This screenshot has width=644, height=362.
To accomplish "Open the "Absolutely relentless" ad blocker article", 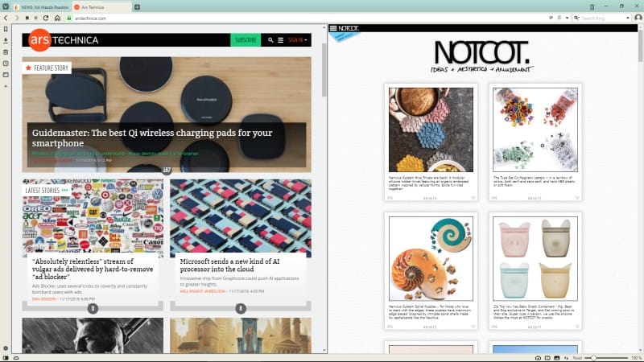I will (x=93, y=269).
